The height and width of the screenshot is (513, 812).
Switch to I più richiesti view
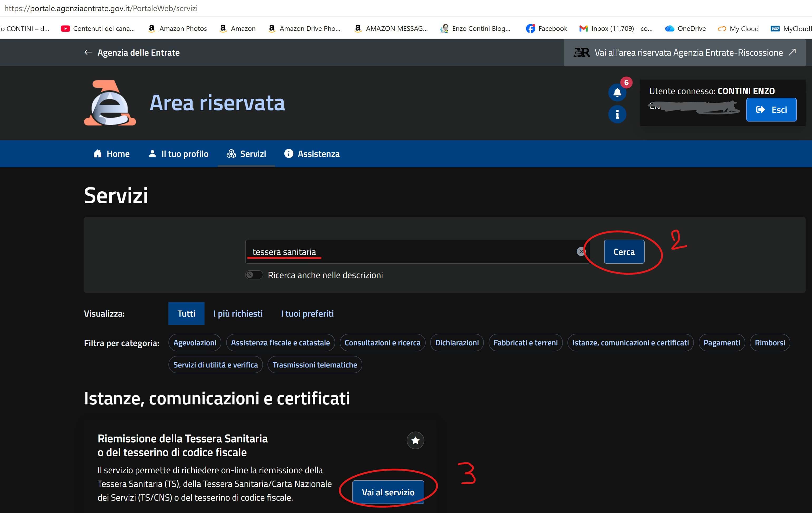point(238,313)
